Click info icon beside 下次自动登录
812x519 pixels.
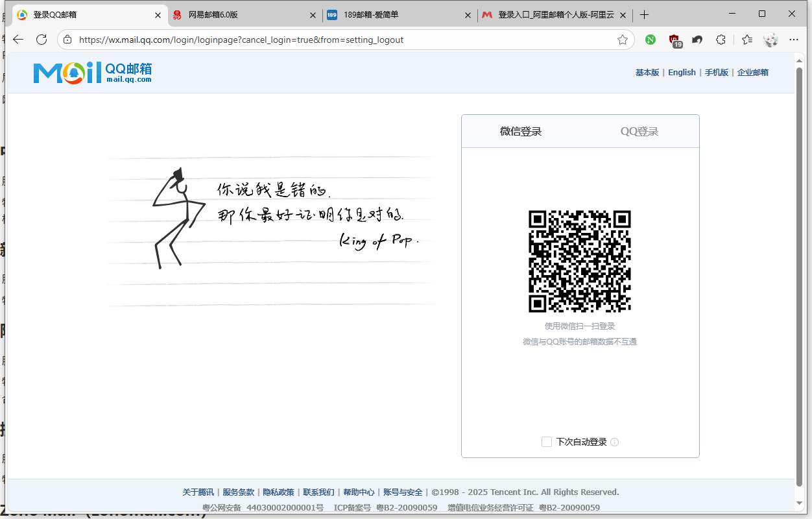coord(615,442)
